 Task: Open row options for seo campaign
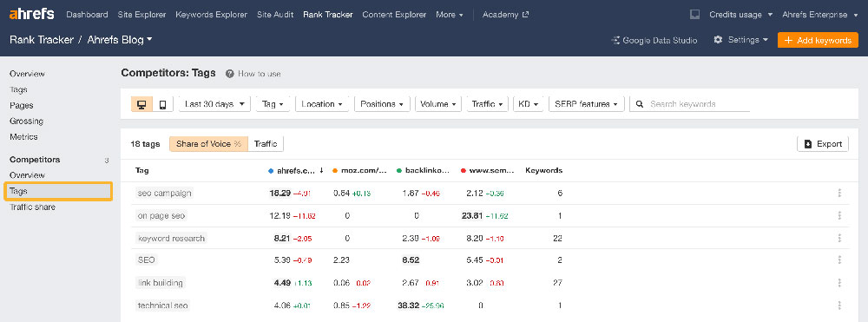tap(839, 193)
